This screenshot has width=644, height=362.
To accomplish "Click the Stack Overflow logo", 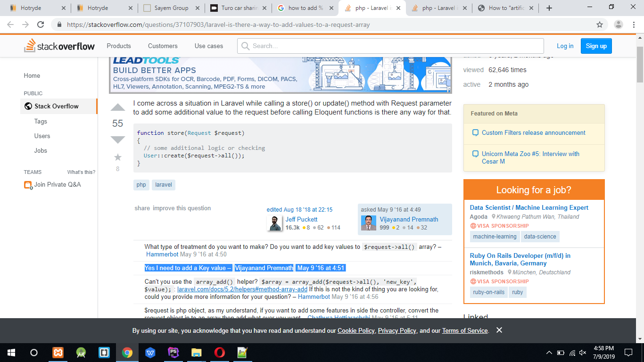I will [59, 46].
